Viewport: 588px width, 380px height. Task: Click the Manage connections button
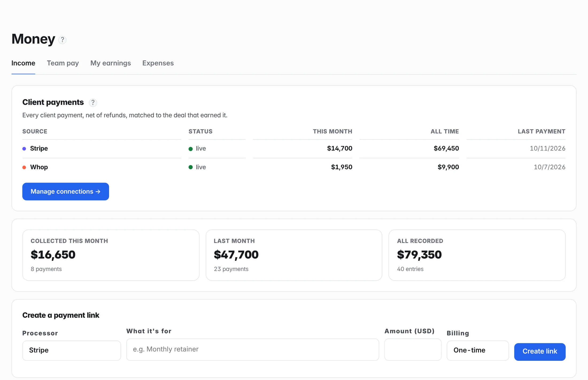pyautogui.click(x=66, y=191)
